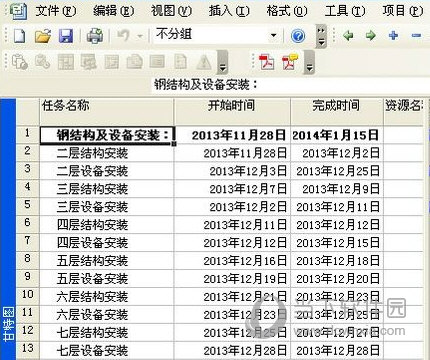Click the greyed warning triangle icon

point(204,62)
